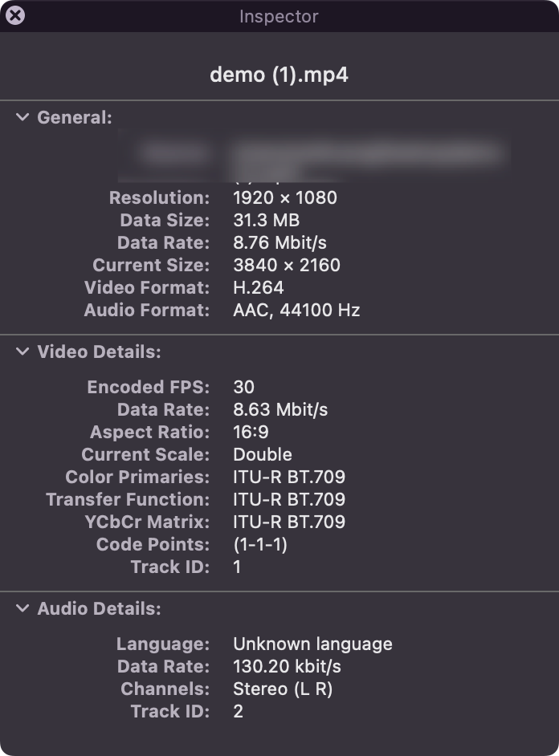Click the Current Size value 3840 × 2160
The width and height of the screenshot is (559, 756).
click(x=286, y=265)
